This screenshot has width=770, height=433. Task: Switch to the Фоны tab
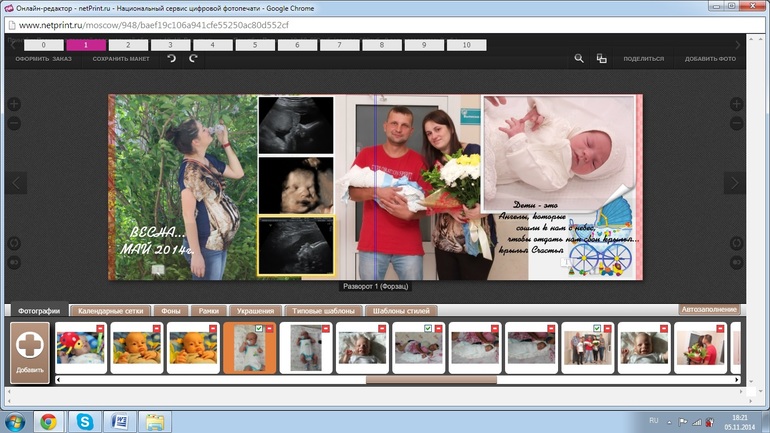(x=169, y=311)
